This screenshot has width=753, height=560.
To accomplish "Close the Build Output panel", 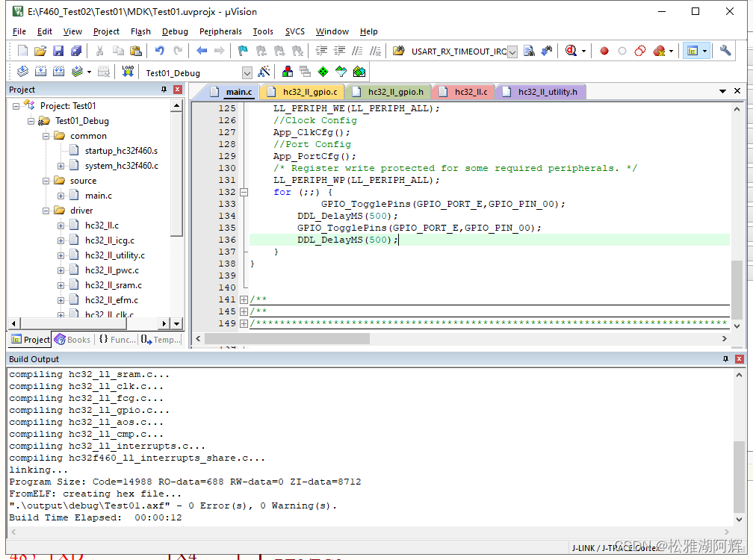I will pos(740,359).
